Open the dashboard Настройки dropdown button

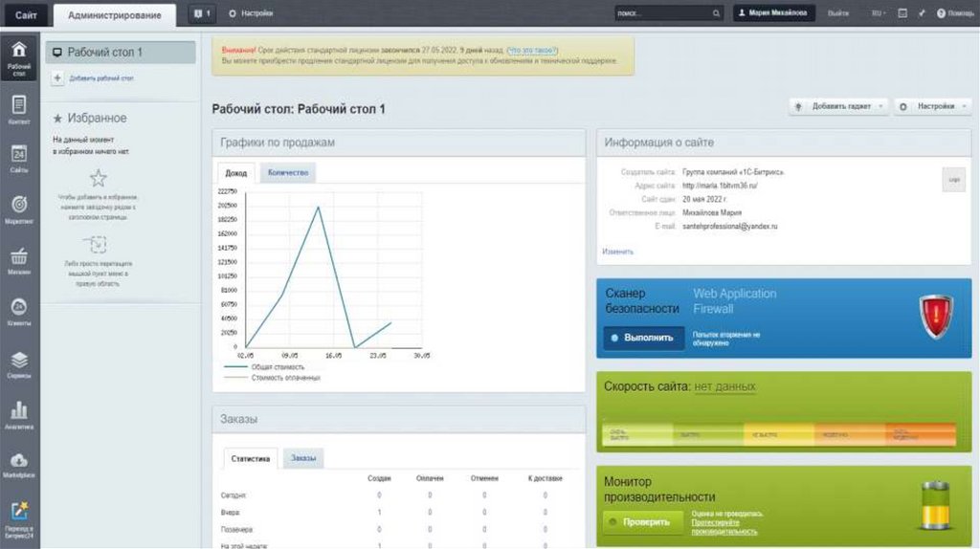click(932, 107)
